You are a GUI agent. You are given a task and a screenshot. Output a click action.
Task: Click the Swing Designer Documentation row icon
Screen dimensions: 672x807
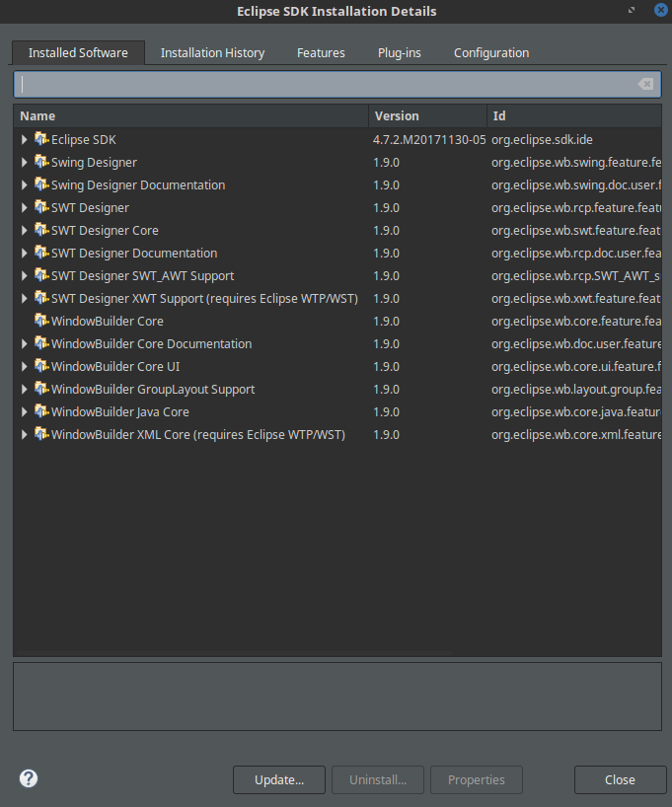41,184
